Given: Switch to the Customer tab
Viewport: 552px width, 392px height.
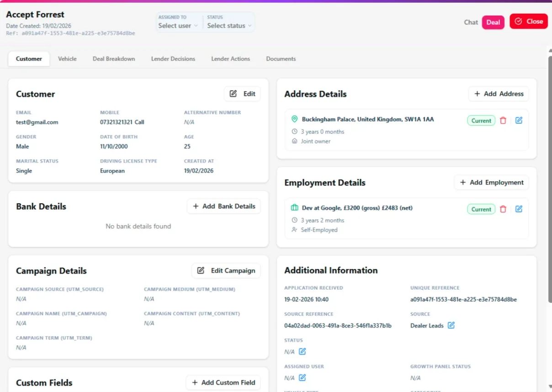Looking at the screenshot, I should (29, 59).
